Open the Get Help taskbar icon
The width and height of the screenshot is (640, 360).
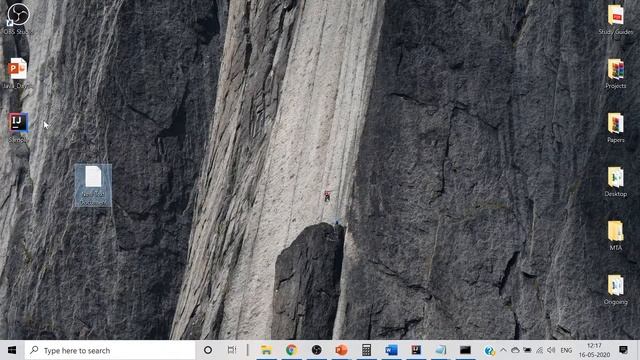coord(489,350)
